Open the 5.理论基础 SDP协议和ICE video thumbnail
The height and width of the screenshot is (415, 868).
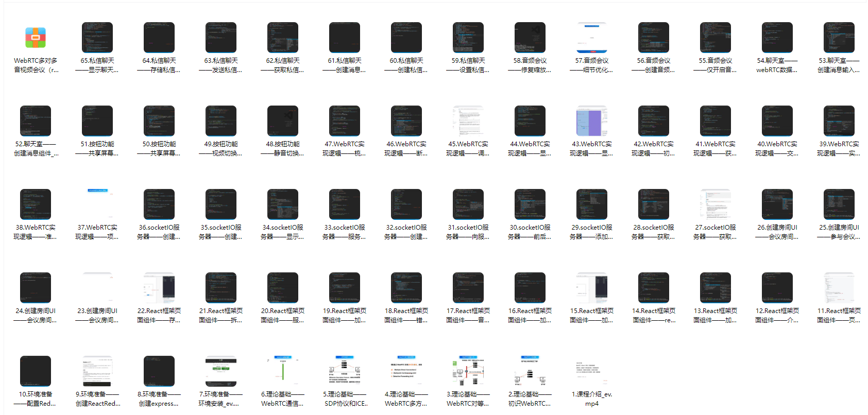click(344, 371)
